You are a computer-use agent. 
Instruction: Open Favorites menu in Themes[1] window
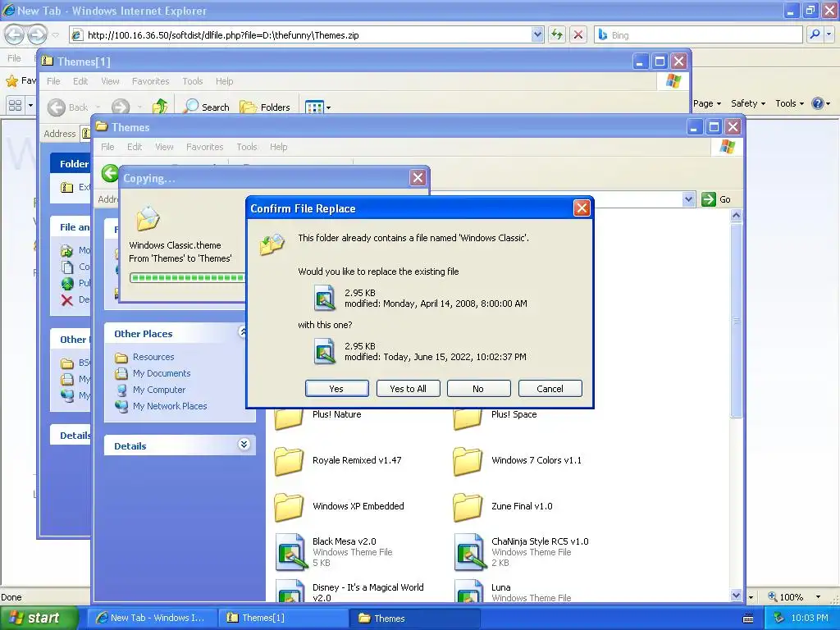coord(151,81)
